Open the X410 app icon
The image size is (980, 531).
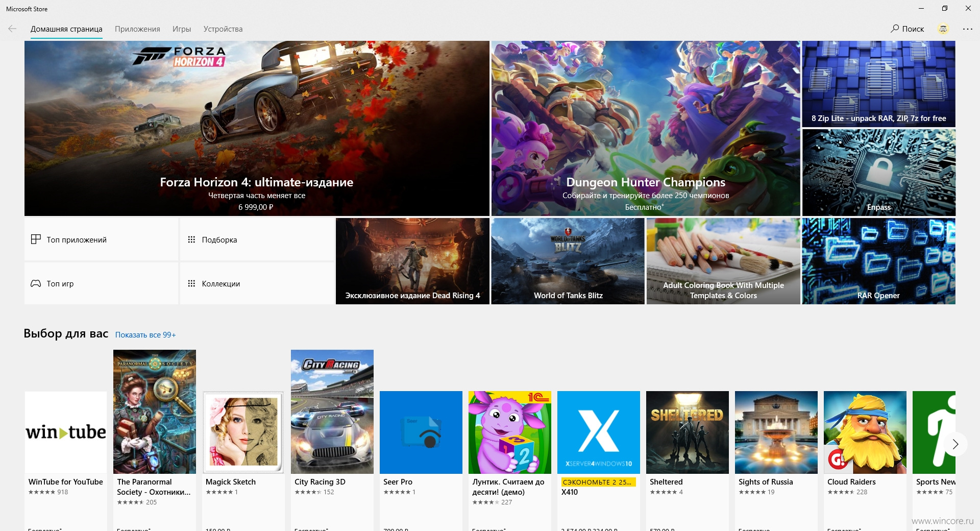pyautogui.click(x=599, y=432)
